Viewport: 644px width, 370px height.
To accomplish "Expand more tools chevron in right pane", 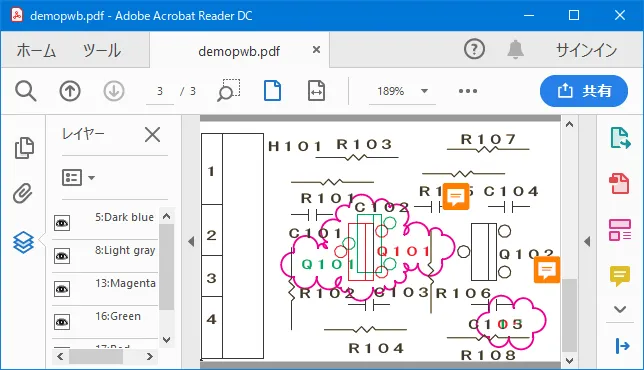I will coord(620,309).
